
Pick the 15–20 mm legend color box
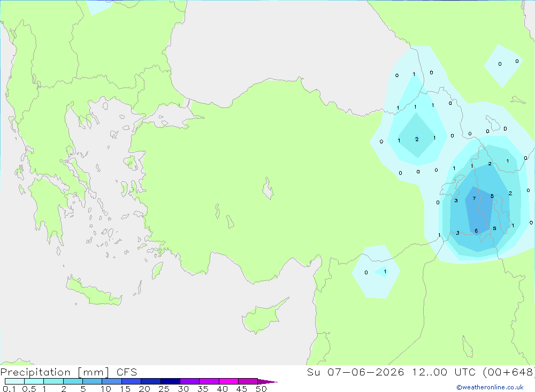pos(132,381)
